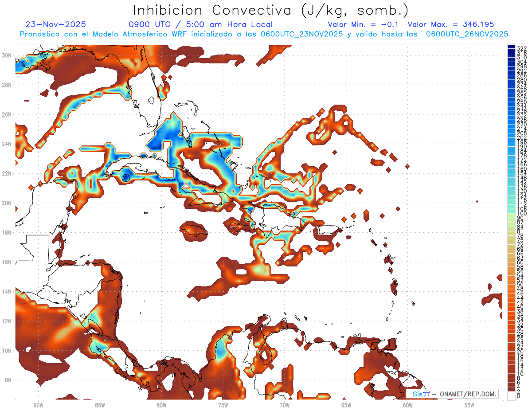Click the '75W' longitude label
The height and width of the screenshot is (411, 532).
[x=223, y=405]
